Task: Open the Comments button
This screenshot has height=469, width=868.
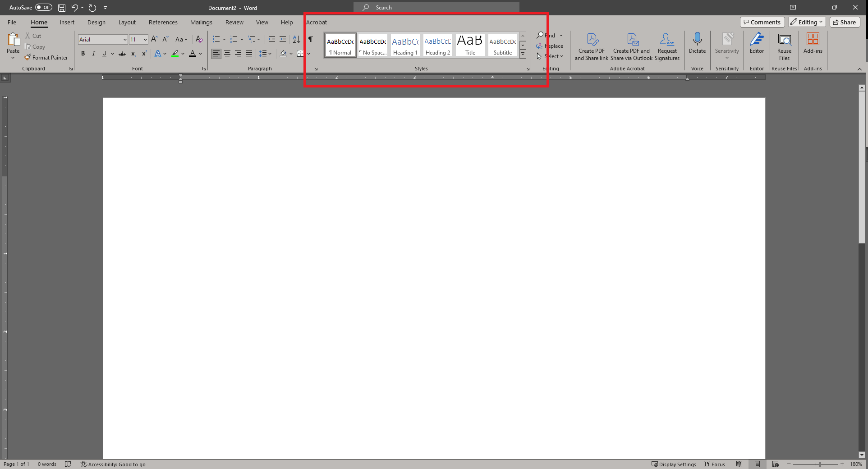Action: tap(762, 22)
